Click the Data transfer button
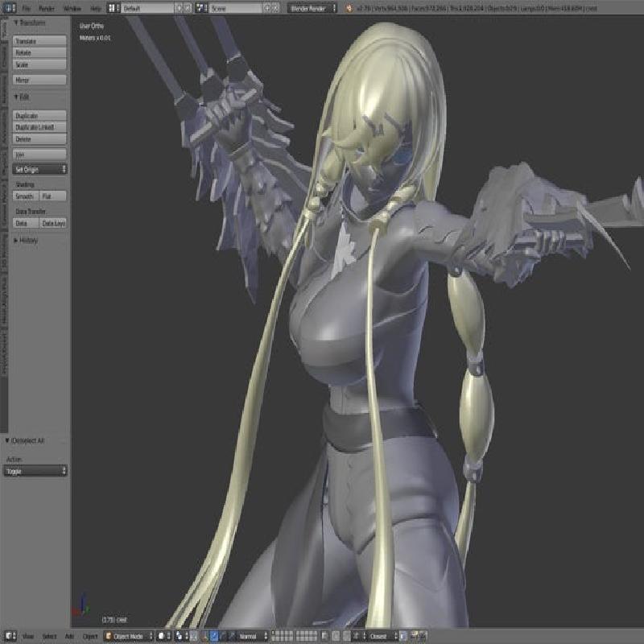Screen dimensions: 644x644 point(26,223)
